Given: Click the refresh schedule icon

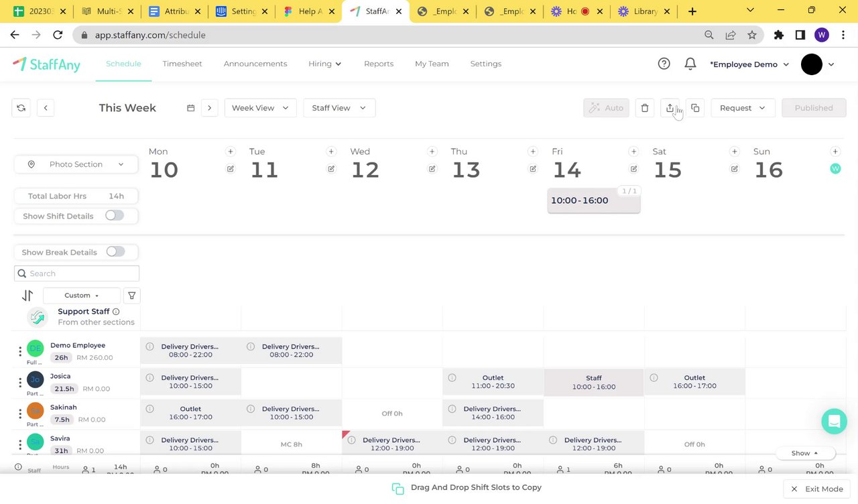Looking at the screenshot, I should point(21,108).
